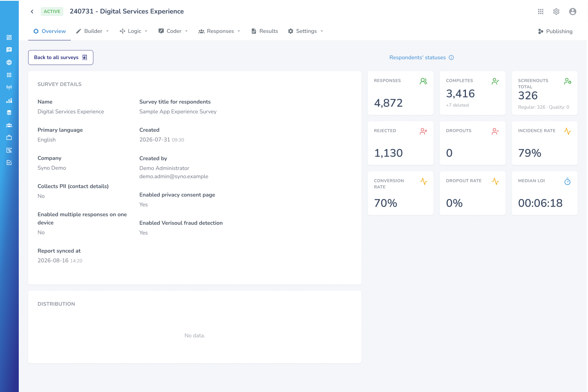Click the Screenouts total value 326
Viewport: 588px width, 392px height.
(x=528, y=95)
